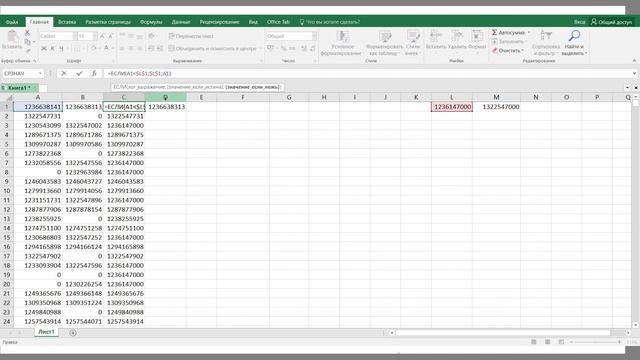Toggle Wrap Text (Перенести текст)
The height and width of the screenshot is (360, 640).
[x=191, y=36]
